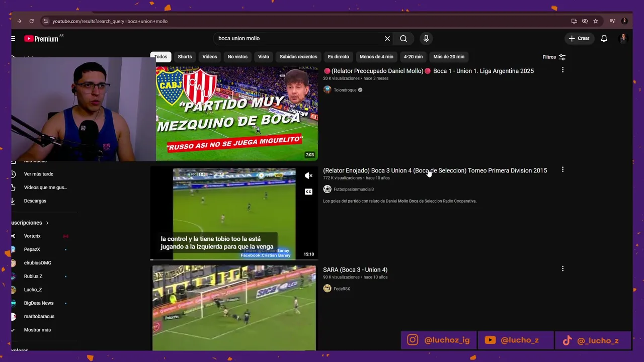Toggle captions on the video preview
This screenshot has height=362, width=644.
[308, 192]
